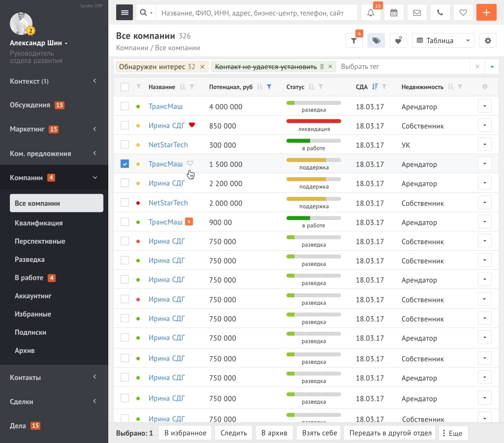Open row actions dropdown for first ТрансМаш row
504x443 pixels.
tap(484, 106)
